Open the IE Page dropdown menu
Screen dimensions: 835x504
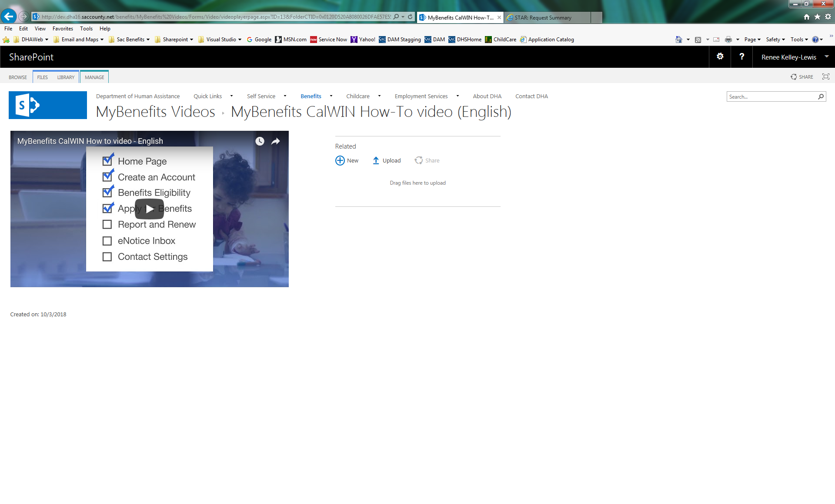pyautogui.click(x=752, y=40)
